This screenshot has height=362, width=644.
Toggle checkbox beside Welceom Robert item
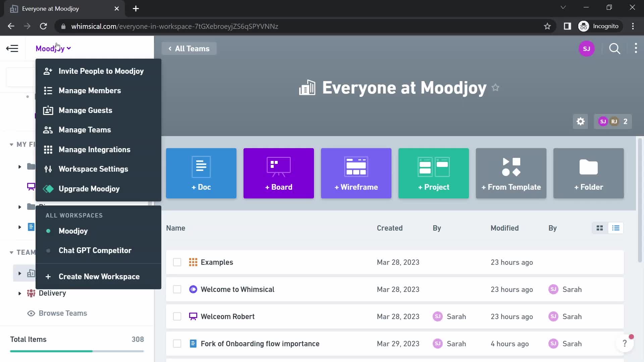(x=177, y=316)
